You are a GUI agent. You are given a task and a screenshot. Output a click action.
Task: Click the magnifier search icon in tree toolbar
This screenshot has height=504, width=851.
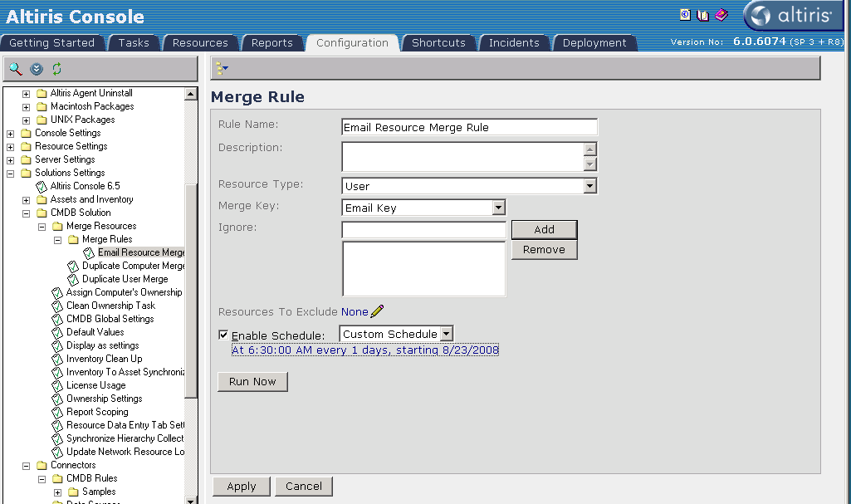[16, 69]
